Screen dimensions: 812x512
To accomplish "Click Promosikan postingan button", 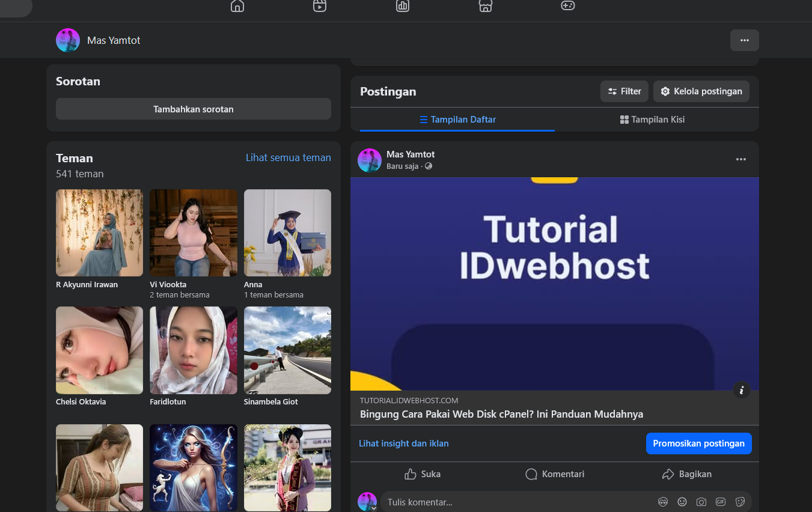I will (699, 443).
